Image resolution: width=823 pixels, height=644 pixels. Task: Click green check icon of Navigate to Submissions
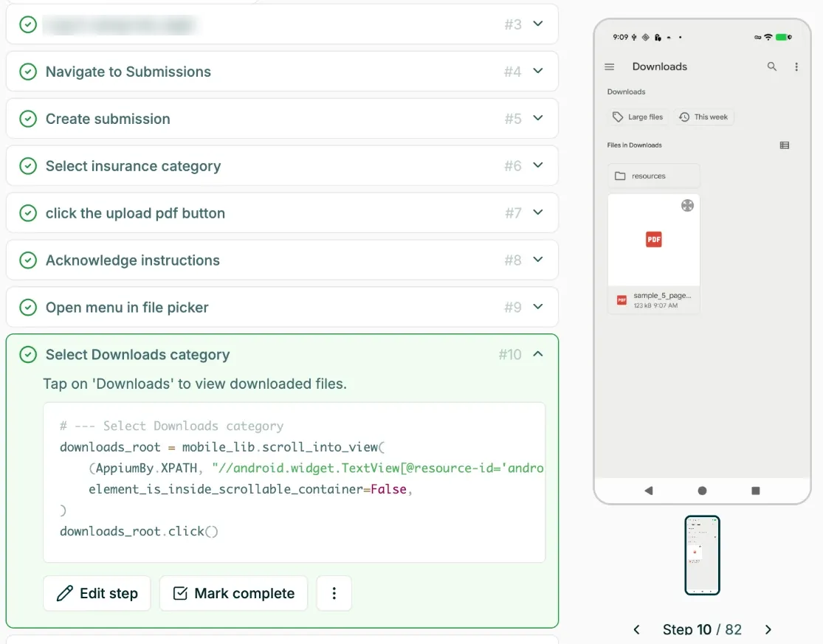(x=28, y=72)
